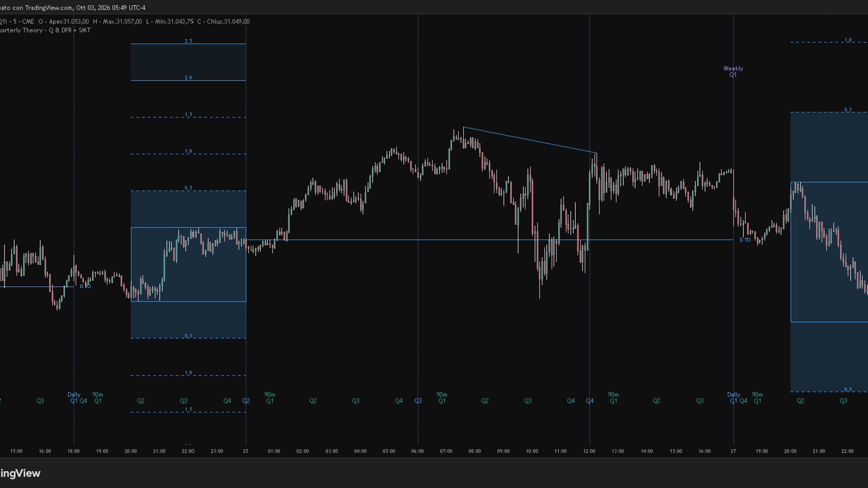The height and width of the screenshot is (488, 868).
Task: Click the D TO label near 18:00
Action: [x=85, y=286]
